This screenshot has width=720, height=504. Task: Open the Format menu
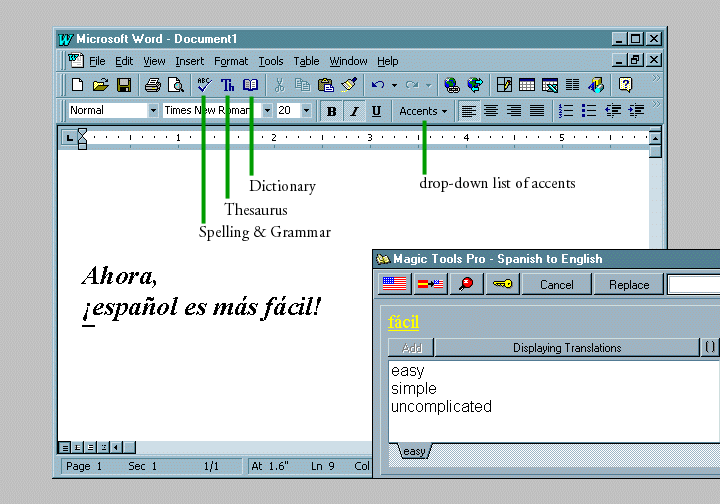point(231,61)
